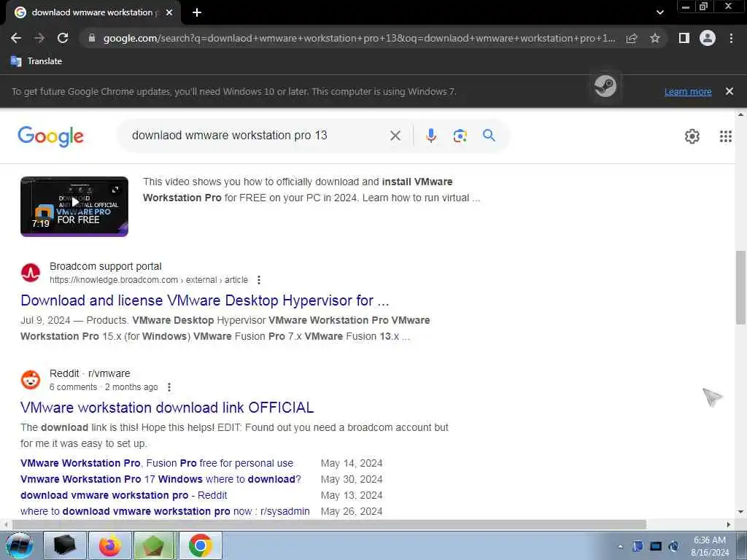This screenshot has height=560, width=747.
Task: Open Chrome's three-dot menu
Action: pos(731,38)
